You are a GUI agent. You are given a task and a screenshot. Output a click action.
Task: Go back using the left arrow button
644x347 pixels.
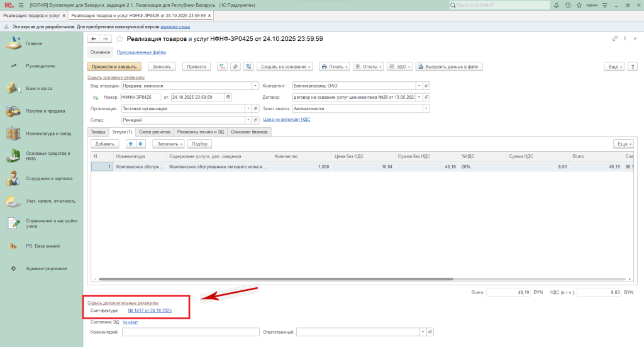pos(94,39)
